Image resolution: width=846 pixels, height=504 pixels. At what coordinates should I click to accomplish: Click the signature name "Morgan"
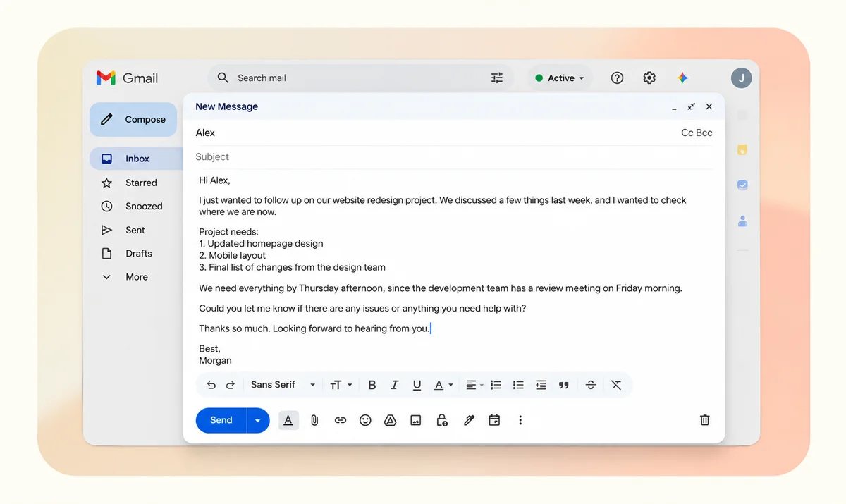coord(215,360)
